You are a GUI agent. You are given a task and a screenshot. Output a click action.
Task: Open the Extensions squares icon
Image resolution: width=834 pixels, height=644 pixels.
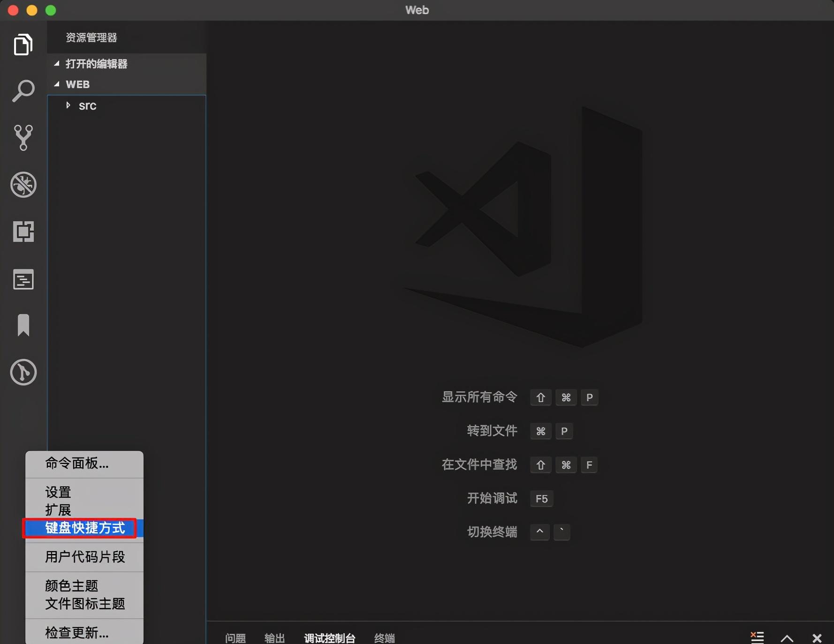[23, 232]
